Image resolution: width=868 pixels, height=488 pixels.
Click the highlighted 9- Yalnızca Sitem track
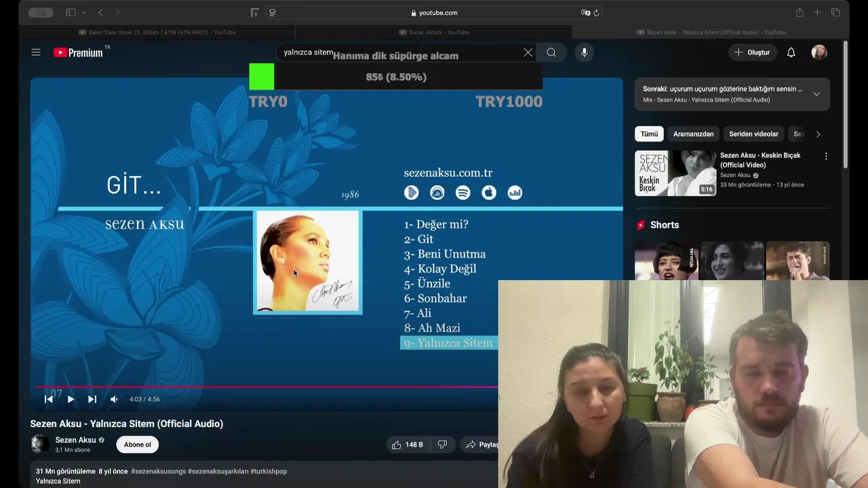click(449, 343)
